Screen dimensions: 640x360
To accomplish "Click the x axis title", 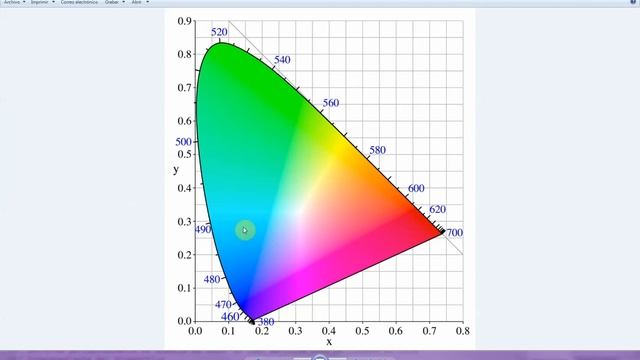I will pos(329,342).
